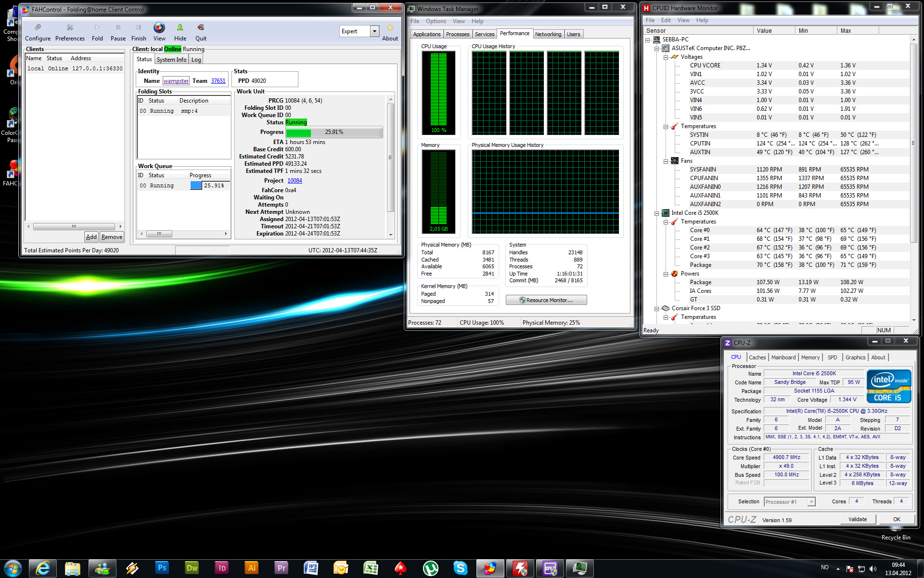The height and width of the screenshot is (578, 924).
Task: Click Hardware Monitor vertical scrollbar down arrow
Action: (x=913, y=319)
